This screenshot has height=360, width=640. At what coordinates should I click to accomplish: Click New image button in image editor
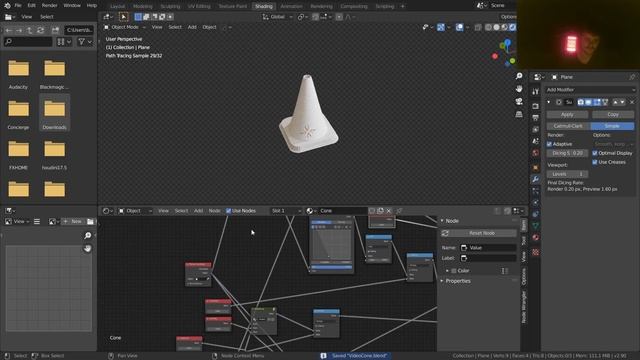pyautogui.click(x=73, y=221)
